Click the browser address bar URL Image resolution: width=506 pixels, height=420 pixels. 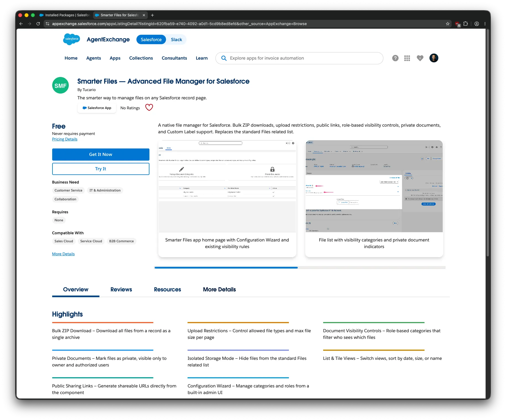179,24
